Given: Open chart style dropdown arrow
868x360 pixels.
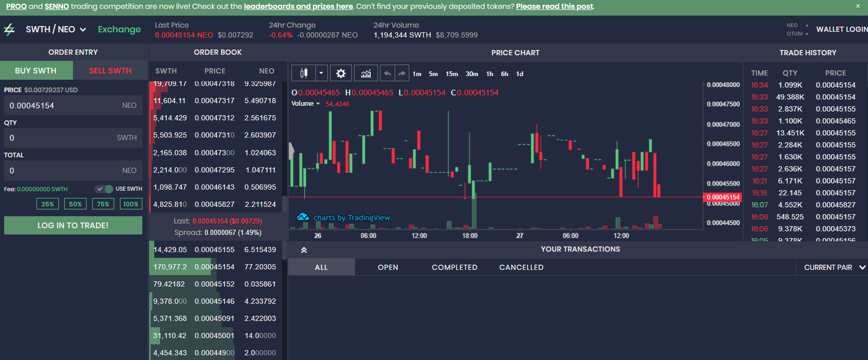Looking at the screenshot, I should 322,73.
